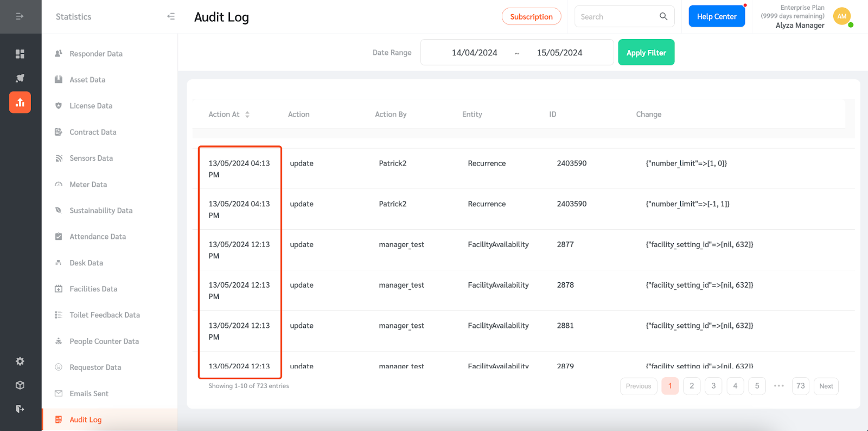Click the Facilities Data calendar icon
The height and width of the screenshot is (431, 868).
(x=59, y=289)
